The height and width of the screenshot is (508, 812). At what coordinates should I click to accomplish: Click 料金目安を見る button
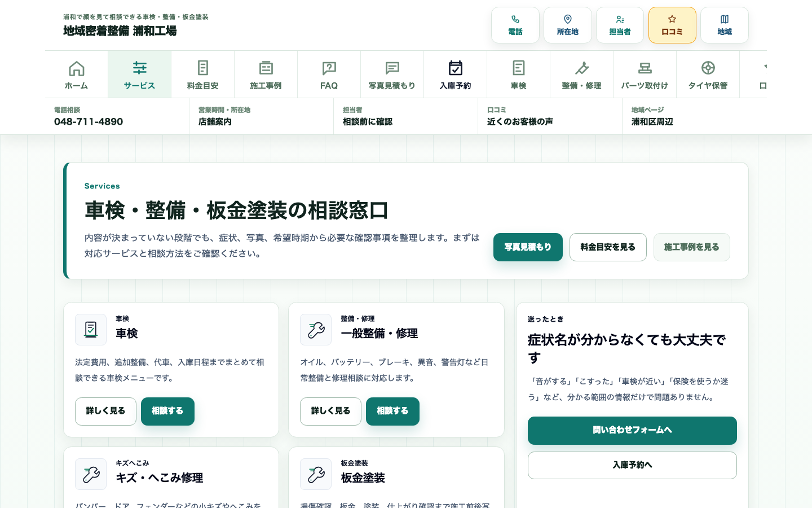[x=608, y=247]
